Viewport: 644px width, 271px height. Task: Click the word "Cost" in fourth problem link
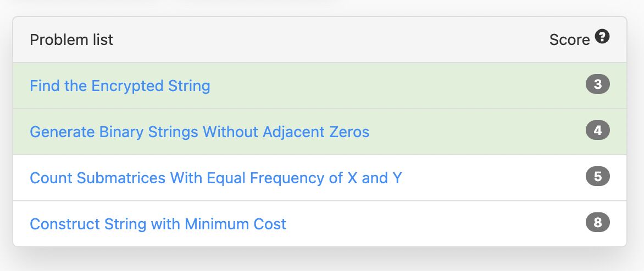pos(270,224)
